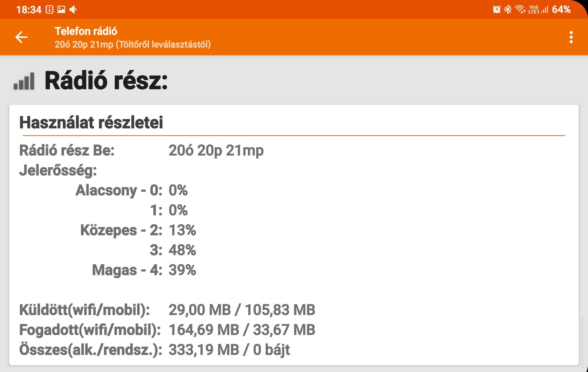Tap the alarm clock status icon

[496, 10]
